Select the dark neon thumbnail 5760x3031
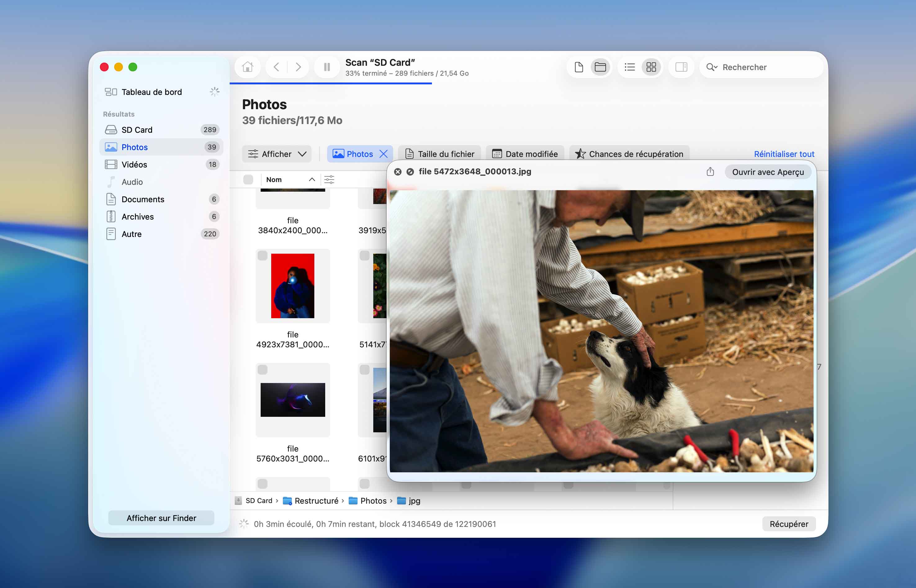The image size is (916, 588). click(x=293, y=400)
